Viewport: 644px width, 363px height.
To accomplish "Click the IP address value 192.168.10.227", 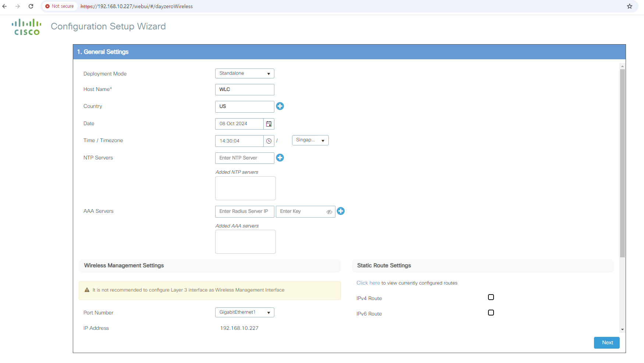I will [239, 328].
